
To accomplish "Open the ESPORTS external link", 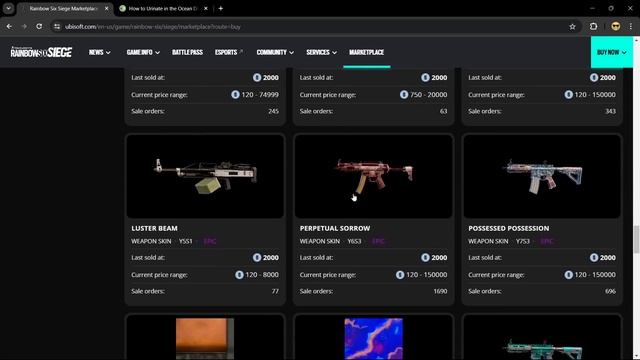I will (229, 52).
